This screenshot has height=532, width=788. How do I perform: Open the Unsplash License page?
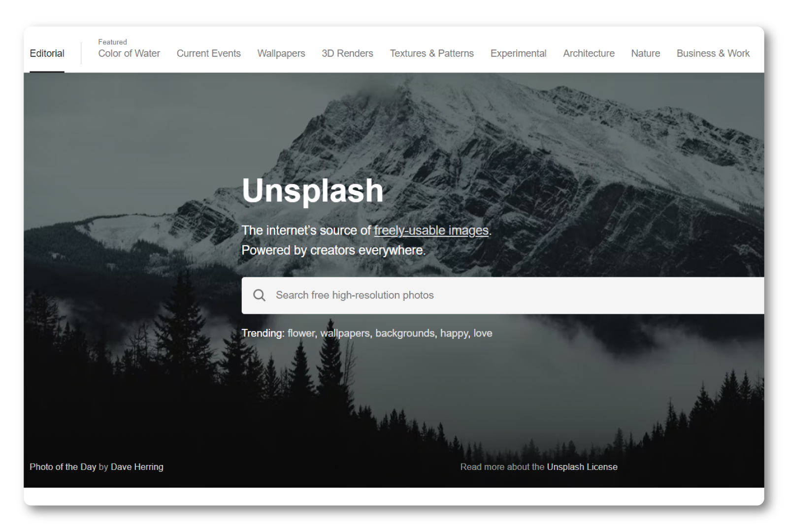582,466
